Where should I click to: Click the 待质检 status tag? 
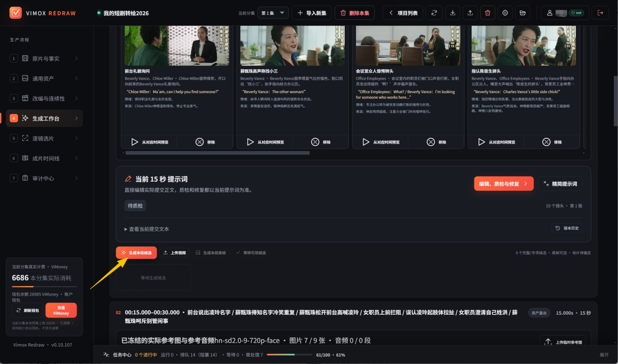[135, 206]
